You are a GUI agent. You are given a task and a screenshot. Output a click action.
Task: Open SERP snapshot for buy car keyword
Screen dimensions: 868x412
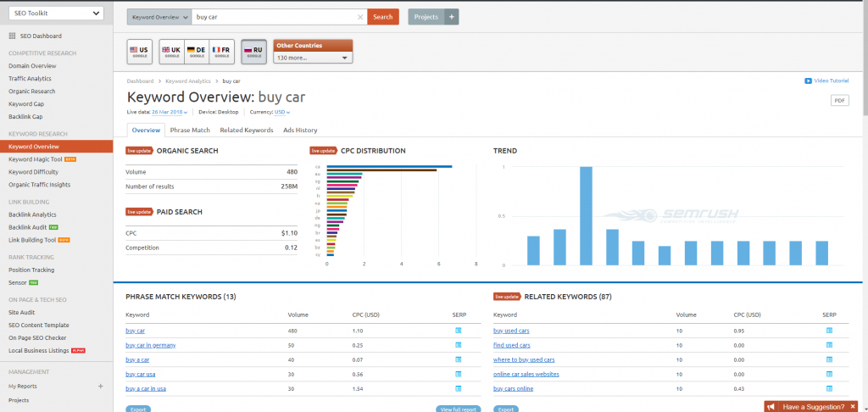pos(459,331)
